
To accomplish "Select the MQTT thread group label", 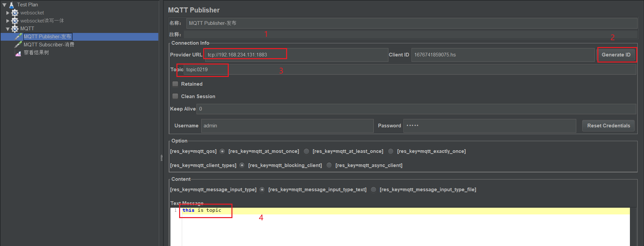I will (x=27, y=29).
